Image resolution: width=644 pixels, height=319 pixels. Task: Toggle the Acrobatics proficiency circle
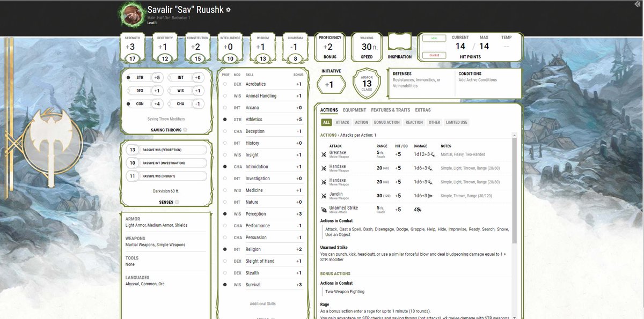pyautogui.click(x=225, y=84)
